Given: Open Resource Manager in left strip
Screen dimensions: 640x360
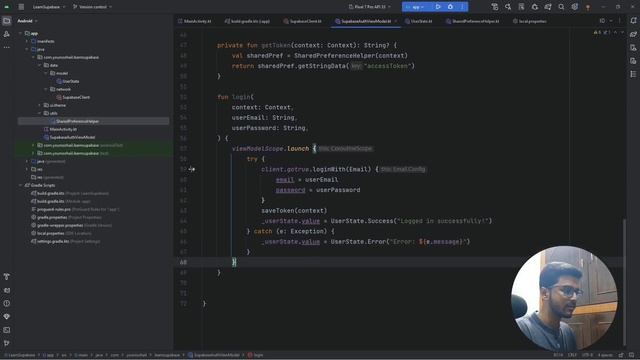Looking at the screenshot, I should (x=7, y=34).
